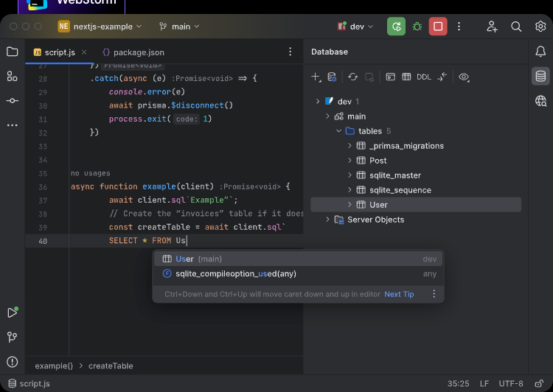Image resolution: width=553 pixels, height=392 pixels.
Task: Collapse the tables folder
Action: pyautogui.click(x=338, y=131)
